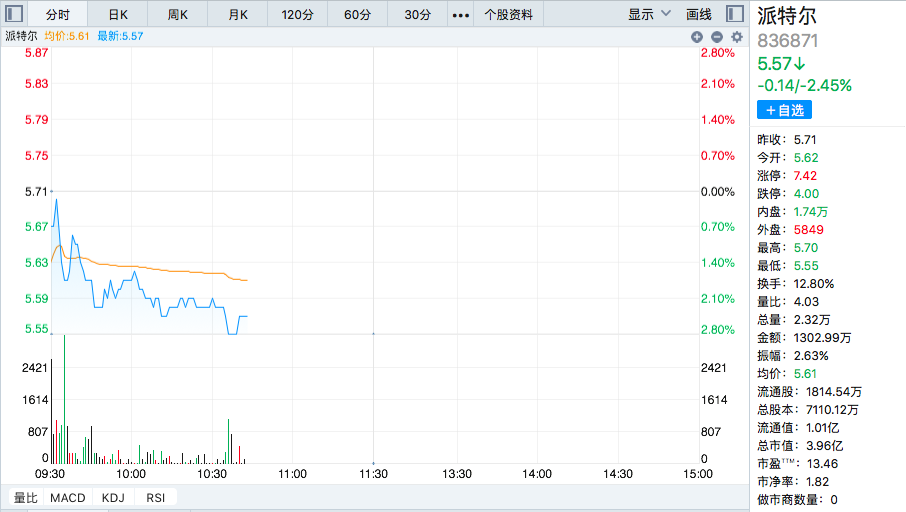Toggle the right sidebar panel icon
The height and width of the screenshot is (512, 906).
733,15
